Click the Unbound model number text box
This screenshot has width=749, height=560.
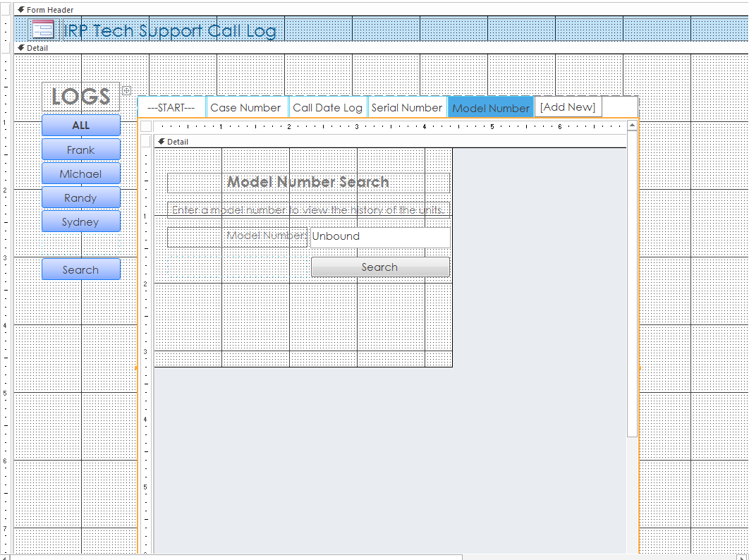click(x=380, y=237)
